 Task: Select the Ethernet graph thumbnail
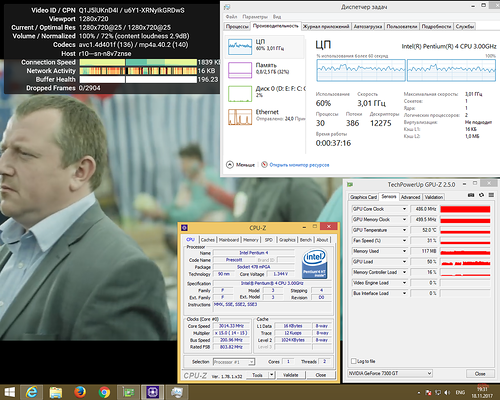pyautogui.click(x=240, y=117)
